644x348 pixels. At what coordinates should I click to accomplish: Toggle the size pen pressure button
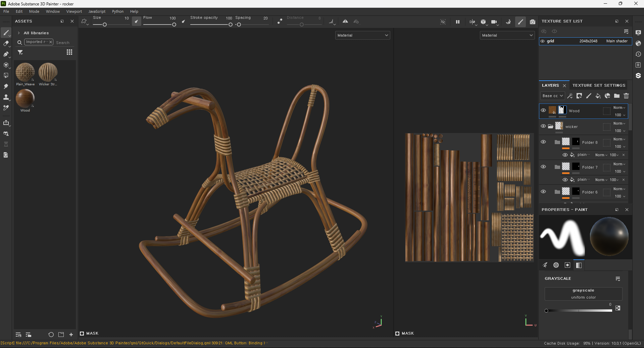[x=136, y=21]
